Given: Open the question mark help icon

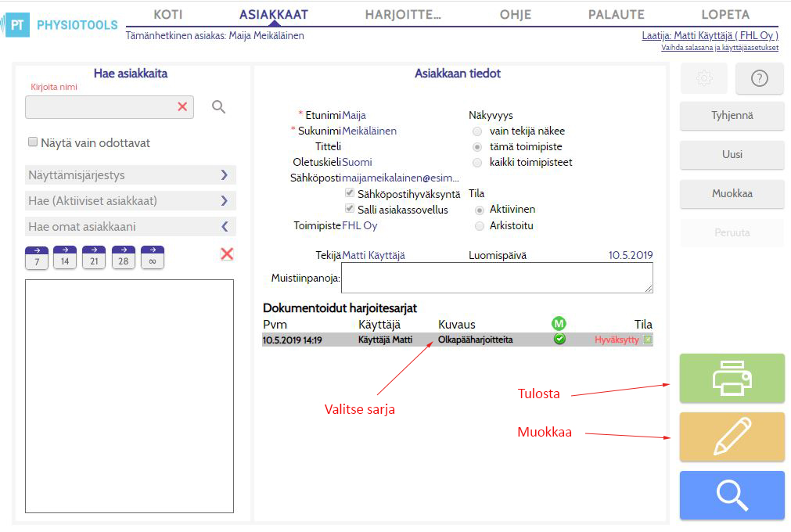Looking at the screenshot, I should [759, 78].
